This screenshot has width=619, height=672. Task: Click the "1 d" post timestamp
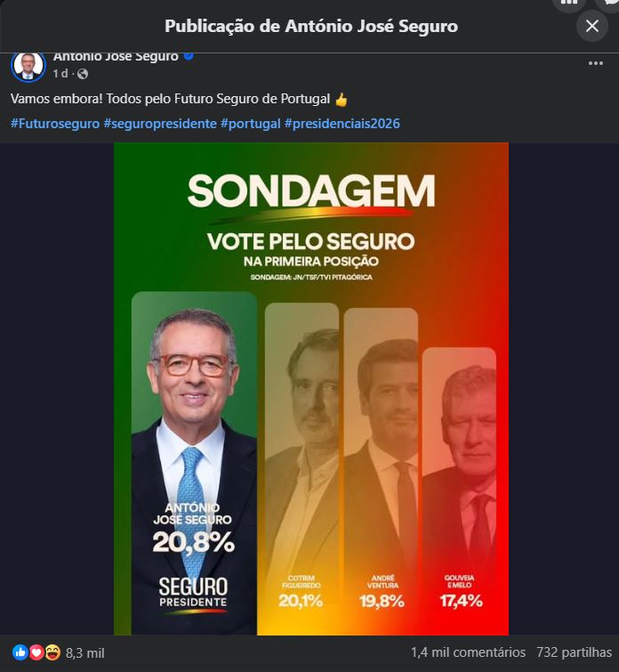[60, 74]
